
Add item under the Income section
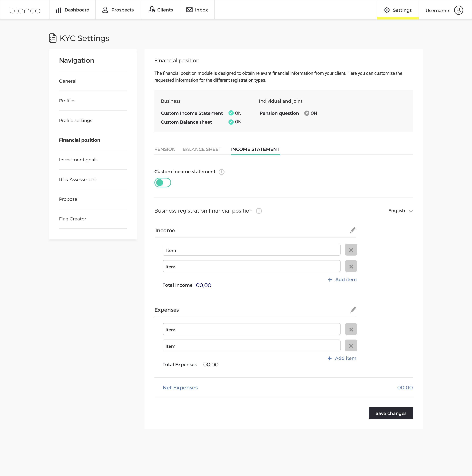(342, 280)
